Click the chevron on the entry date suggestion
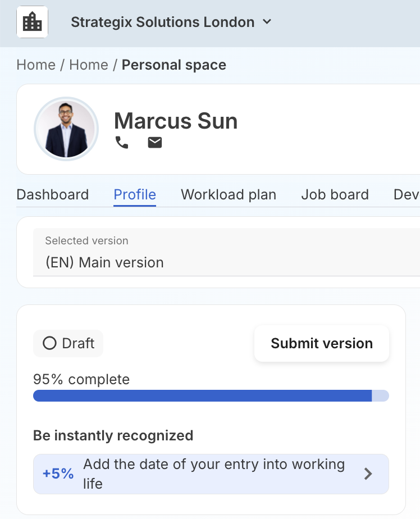 [x=369, y=474]
